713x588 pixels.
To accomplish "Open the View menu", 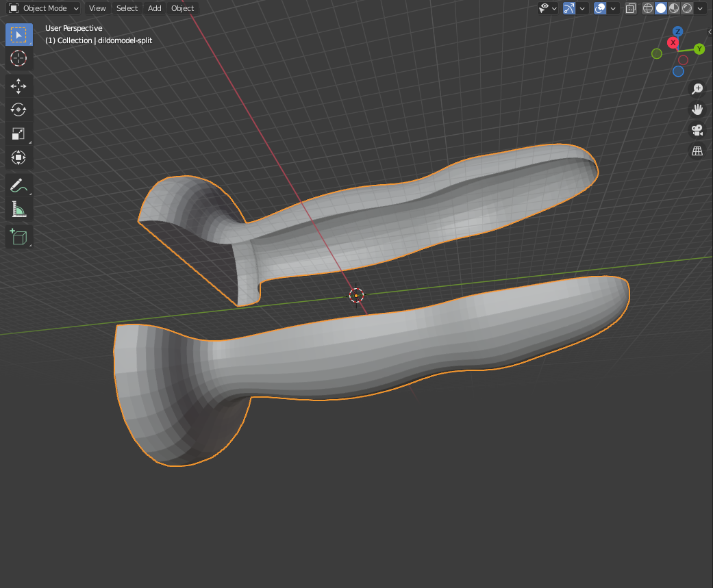I will coord(97,8).
